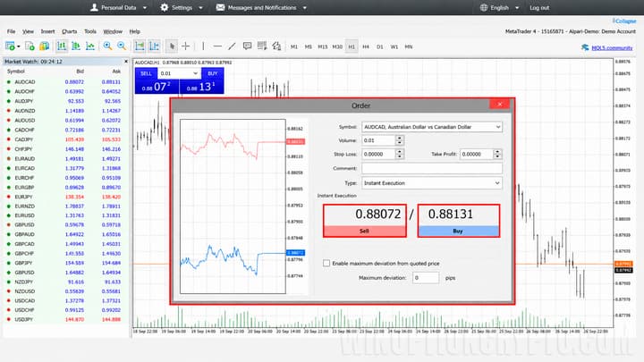Screen dimensions: 644x362
Task: Click the objects/shapes toolbar icon
Action: click(x=276, y=46)
